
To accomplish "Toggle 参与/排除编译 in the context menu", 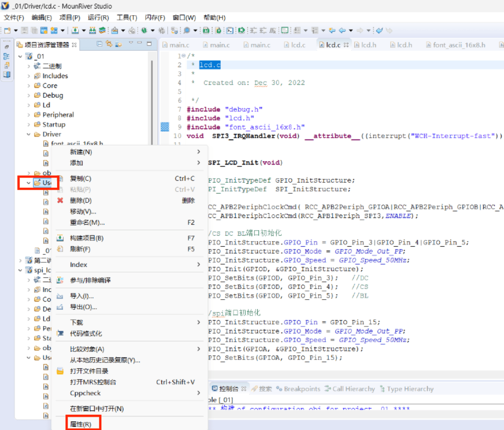I will (90, 280).
